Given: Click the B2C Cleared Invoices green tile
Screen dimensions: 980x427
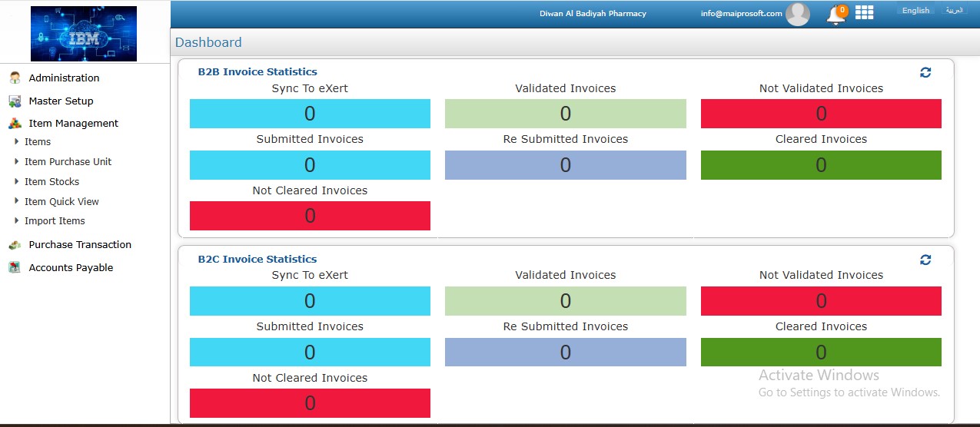Looking at the screenshot, I should tap(821, 352).
